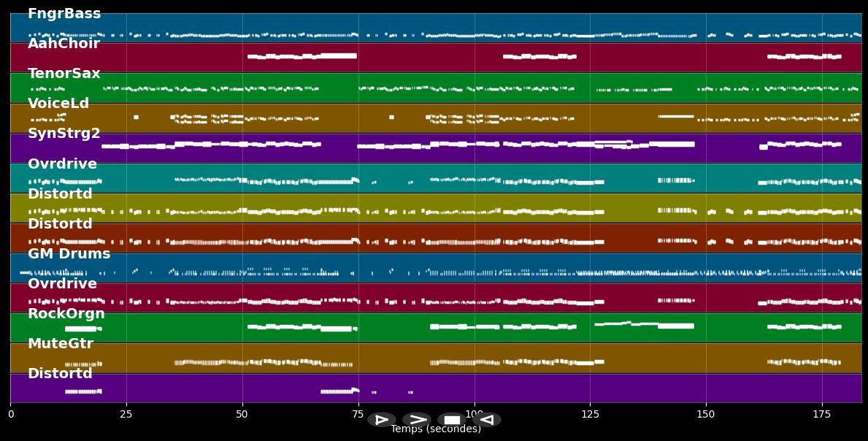Click the 175 seconds tick label
This screenshot has height=441, width=868.
[x=822, y=414]
